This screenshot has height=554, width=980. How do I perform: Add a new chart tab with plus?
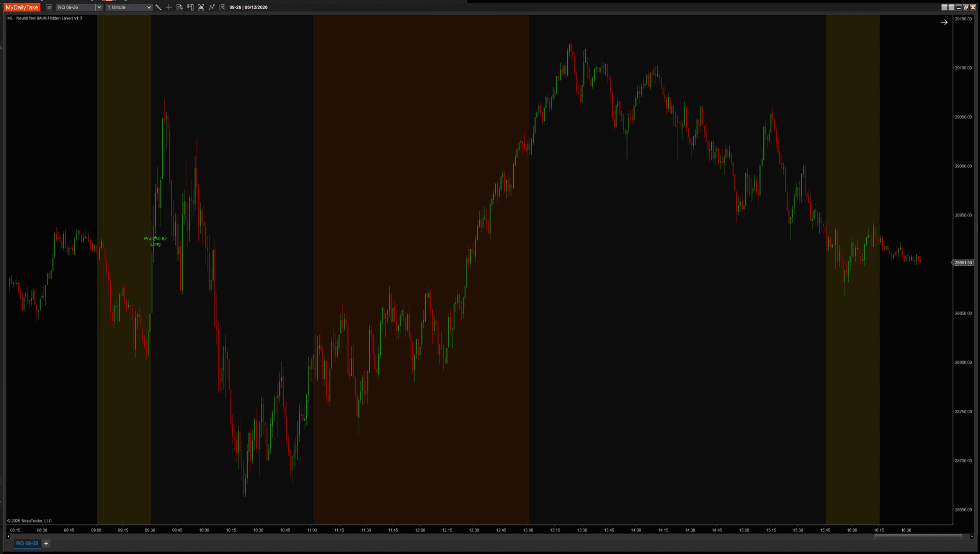[x=46, y=543]
